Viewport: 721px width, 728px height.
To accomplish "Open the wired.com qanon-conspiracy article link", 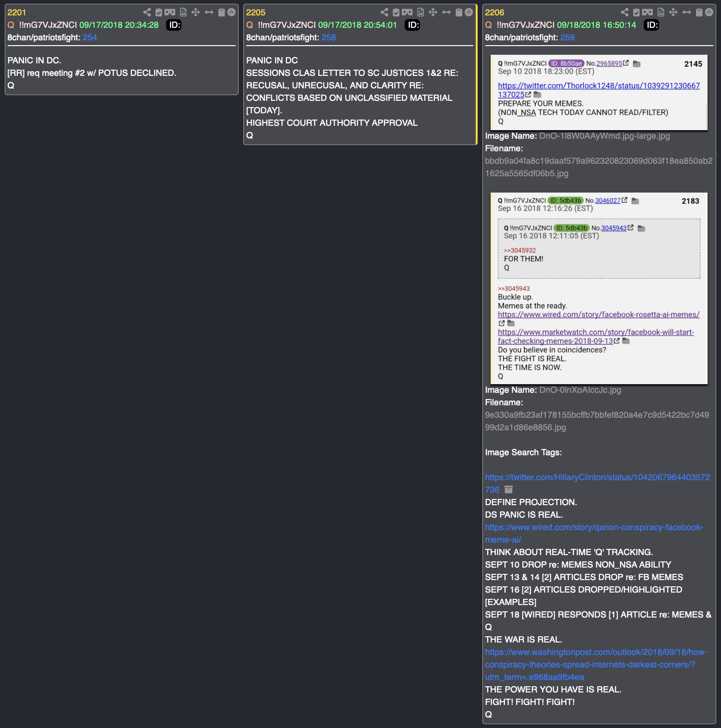I will pos(594,533).
